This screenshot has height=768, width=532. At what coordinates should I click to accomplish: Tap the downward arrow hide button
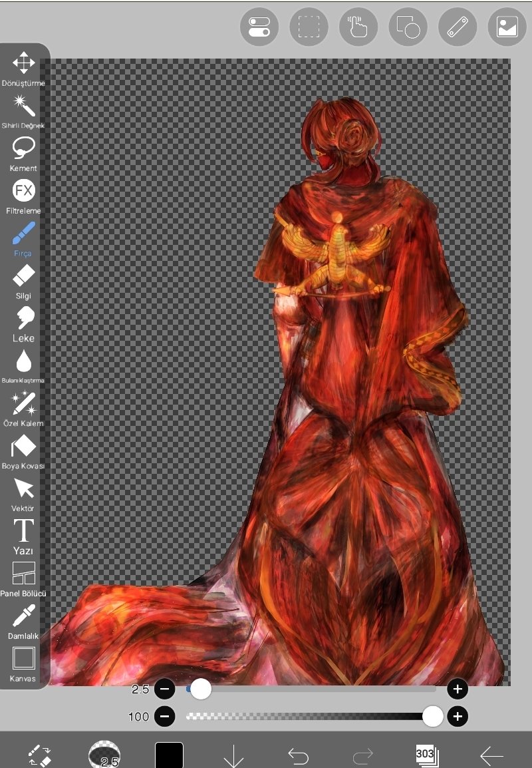pos(233,756)
